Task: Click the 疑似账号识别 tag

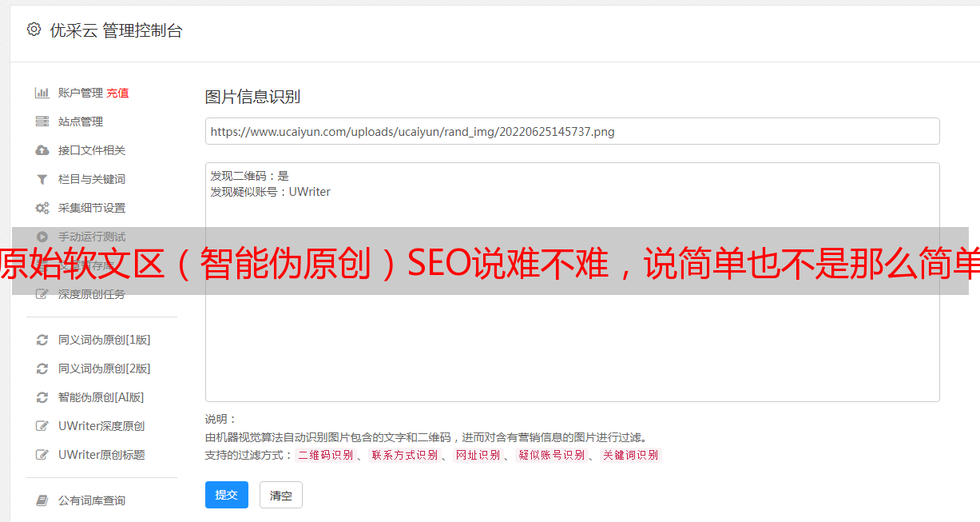Action: tap(552, 455)
